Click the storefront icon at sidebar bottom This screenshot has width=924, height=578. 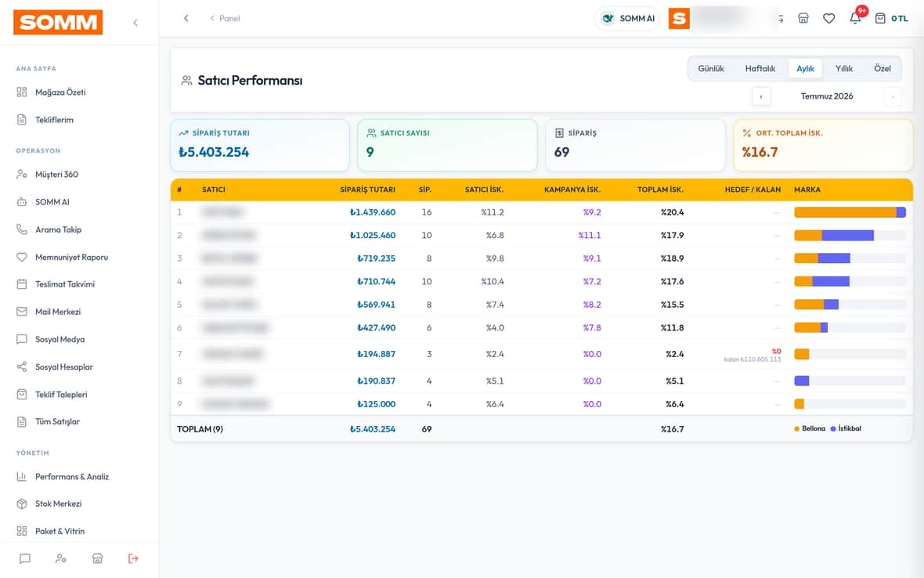(x=97, y=558)
